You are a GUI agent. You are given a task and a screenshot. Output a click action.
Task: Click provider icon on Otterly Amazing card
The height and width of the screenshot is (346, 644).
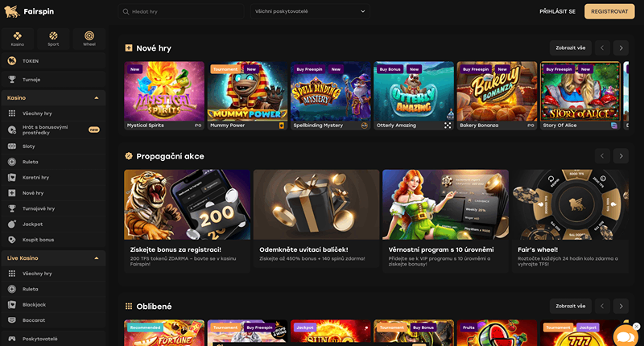pos(448,126)
